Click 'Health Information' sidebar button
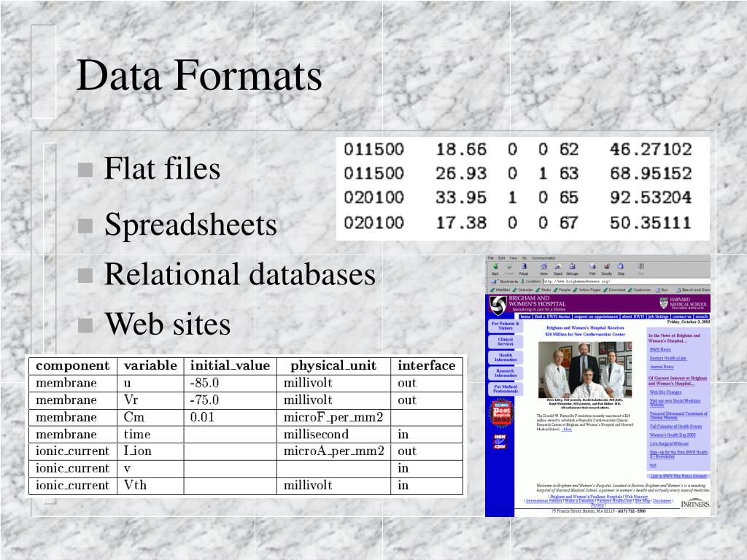Image resolution: width=747 pixels, height=560 pixels. pyautogui.click(x=506, y=357)
